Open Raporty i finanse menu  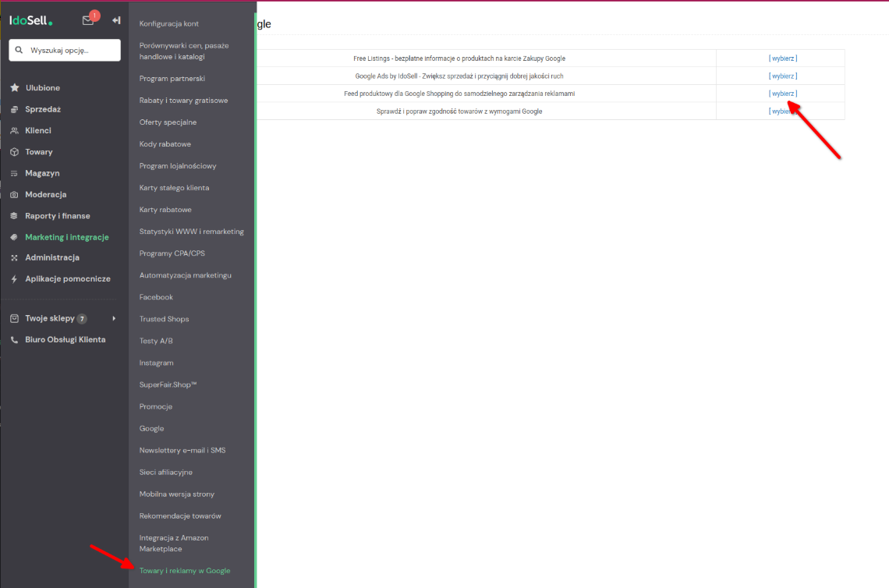point(57,216)
